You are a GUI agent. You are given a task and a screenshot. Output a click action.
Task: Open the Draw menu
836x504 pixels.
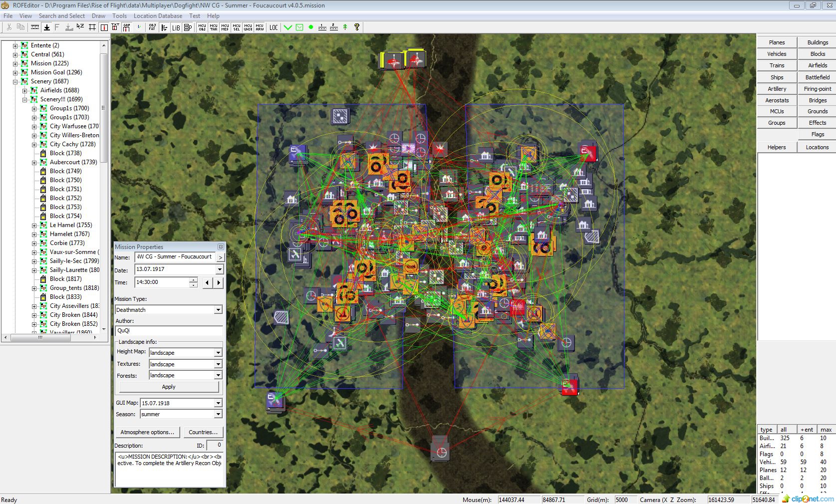98,16
